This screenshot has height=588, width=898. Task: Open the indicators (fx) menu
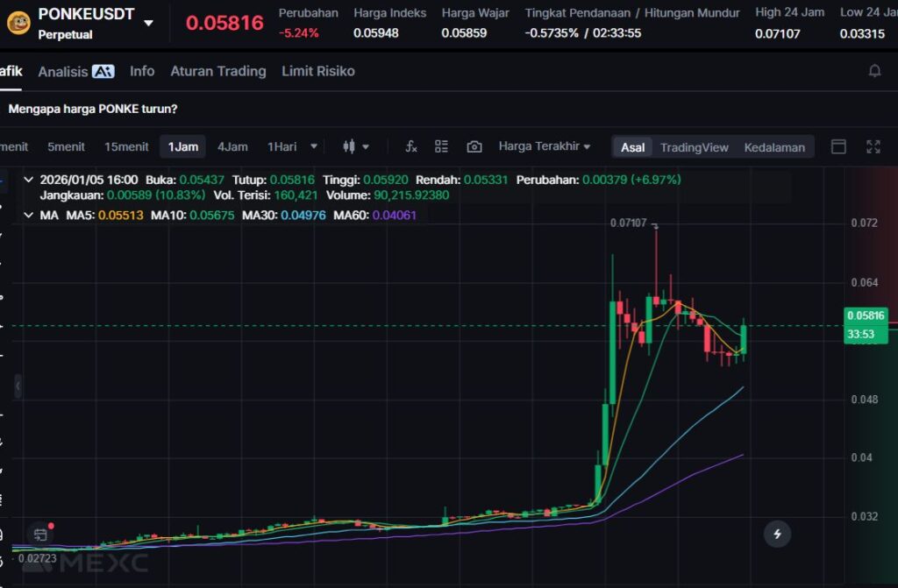(410, 146)
